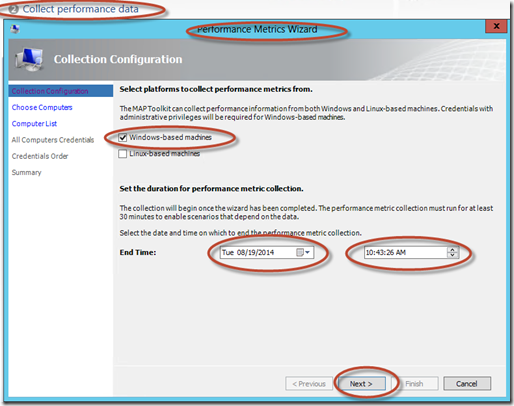Uncheck Windows-based machines checkbox
The height and width of the screenshot is (406, 514).
click(123, 137)
